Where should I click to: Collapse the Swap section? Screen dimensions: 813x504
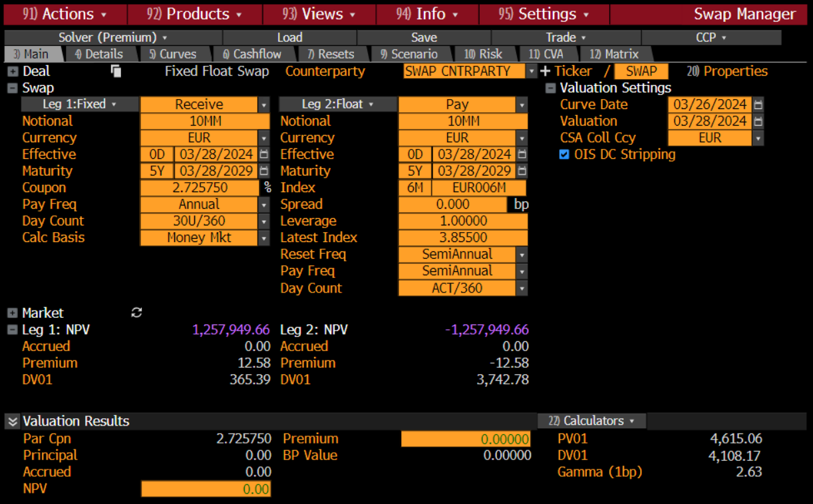coord(12,88)
